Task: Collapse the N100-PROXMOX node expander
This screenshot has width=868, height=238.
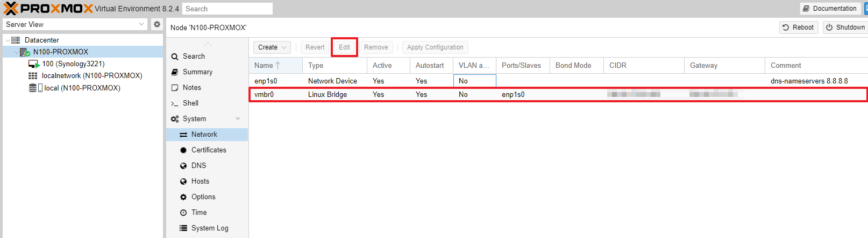Action: (x=16, y=52)
